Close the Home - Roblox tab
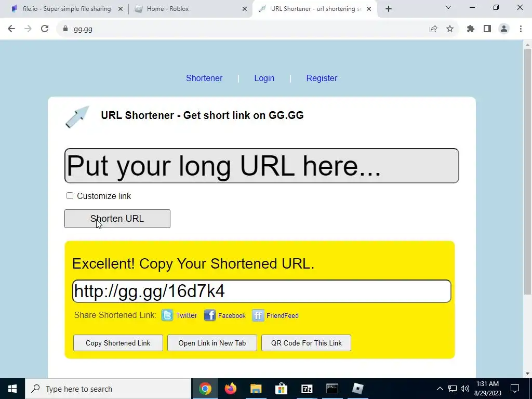Viewport: 532px width, 399px height. [x=245, y=9]
